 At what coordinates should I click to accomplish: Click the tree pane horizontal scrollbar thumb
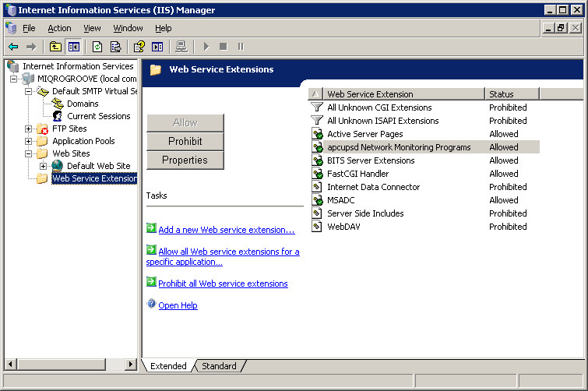coord(62,364)
